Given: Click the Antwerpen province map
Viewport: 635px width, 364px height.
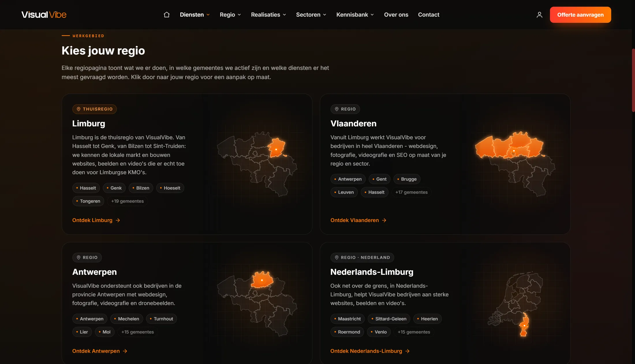Looking at the screenshot, I should pos(257,303).
